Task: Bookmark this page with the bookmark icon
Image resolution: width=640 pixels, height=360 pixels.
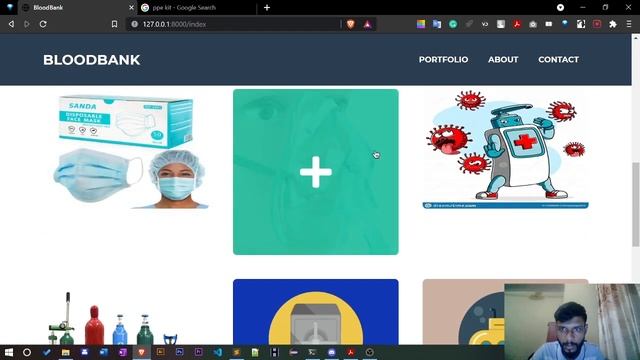Action: 114,24
